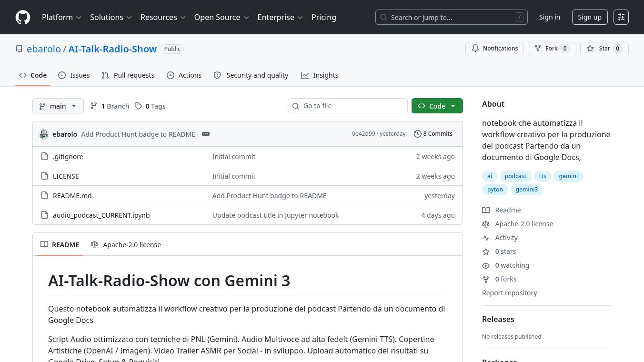Star the AI-Talk-Radio-Show repository
The height and width of the screenshot is (362, 644).
click(x=604, y=49)
